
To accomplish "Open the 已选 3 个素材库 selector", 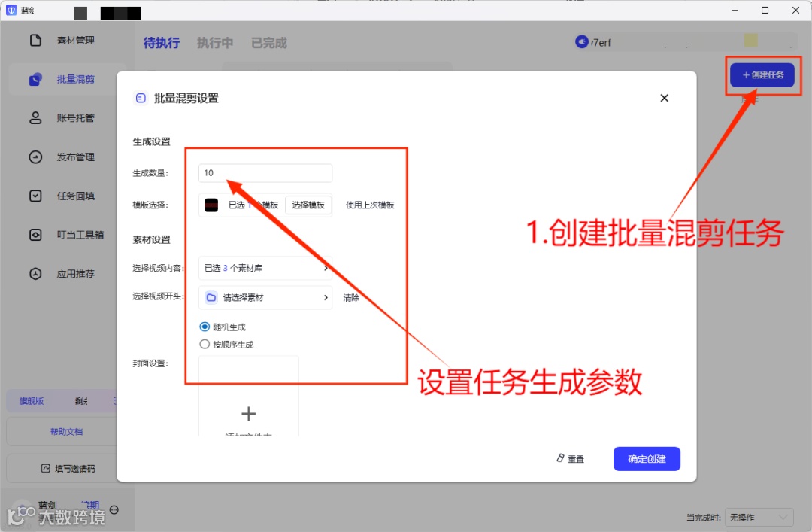I will click(x=265, y=268).
